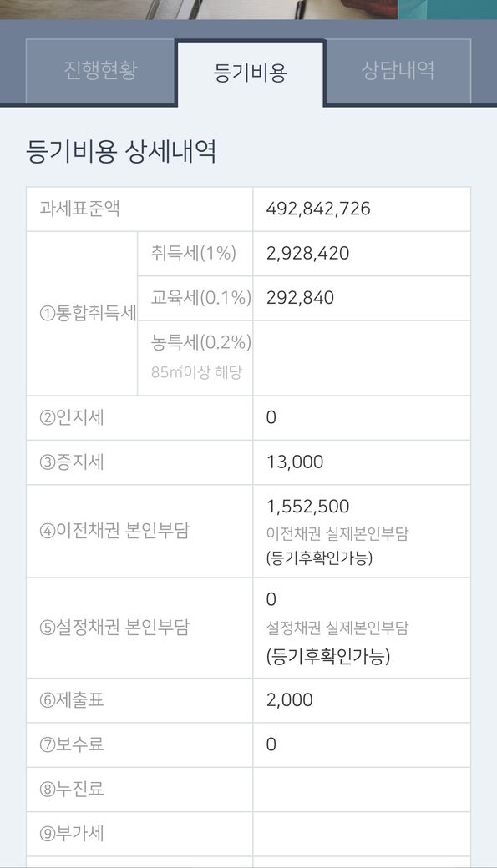Select the 등기비용 tab
Image resolution: width=497 pixels, height=868 pixels.
[250, 73]
